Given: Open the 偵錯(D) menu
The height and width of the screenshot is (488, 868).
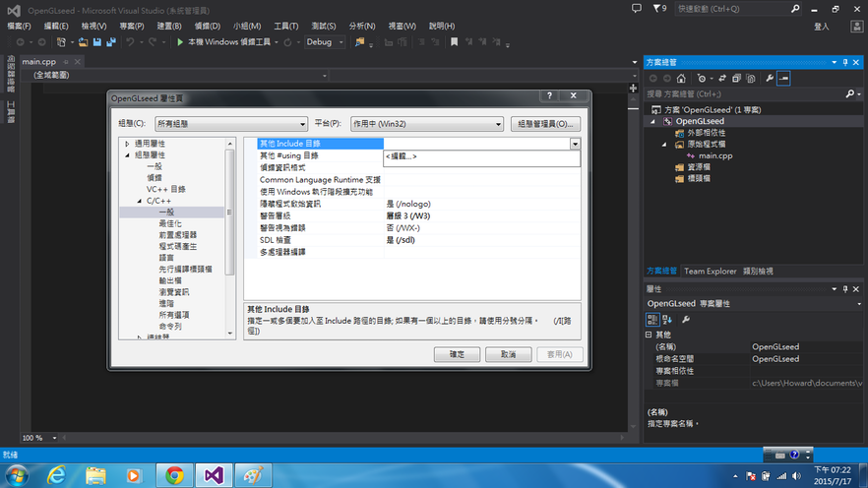Looking at the screenshot, I should [x=207, y=26].
